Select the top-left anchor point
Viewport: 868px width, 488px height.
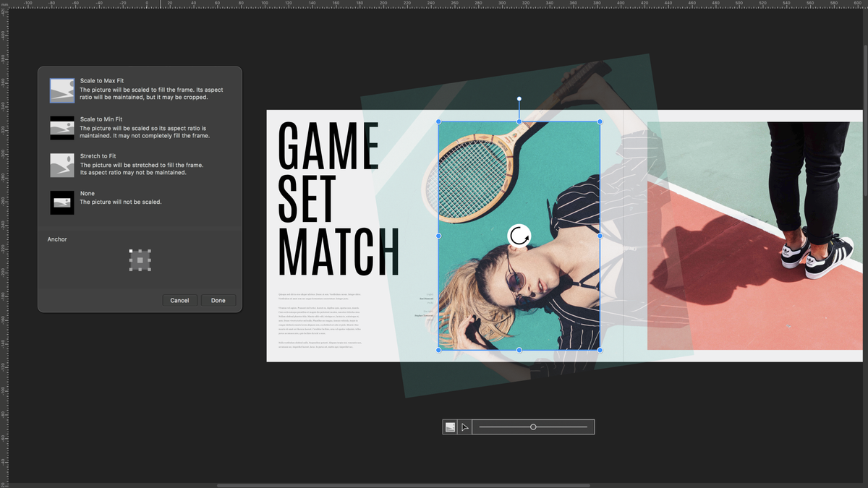tap(130, 251)
